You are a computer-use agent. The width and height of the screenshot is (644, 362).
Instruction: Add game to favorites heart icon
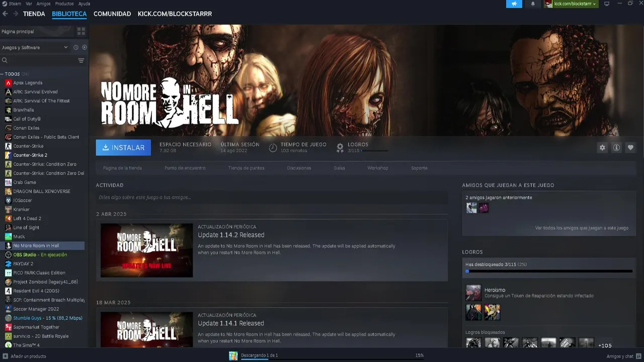[x=630, y=147]
